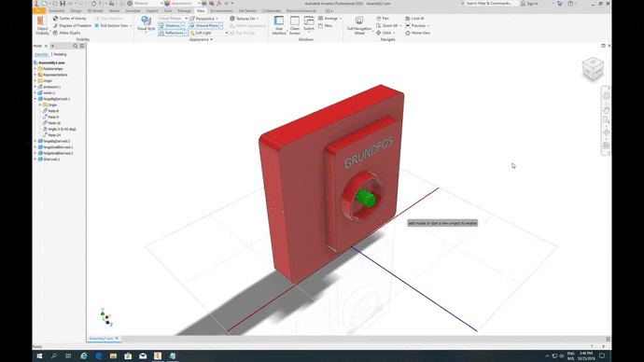Go to the Previous view
This screenshot has width=644, height=362.
(x=415, y=25)
